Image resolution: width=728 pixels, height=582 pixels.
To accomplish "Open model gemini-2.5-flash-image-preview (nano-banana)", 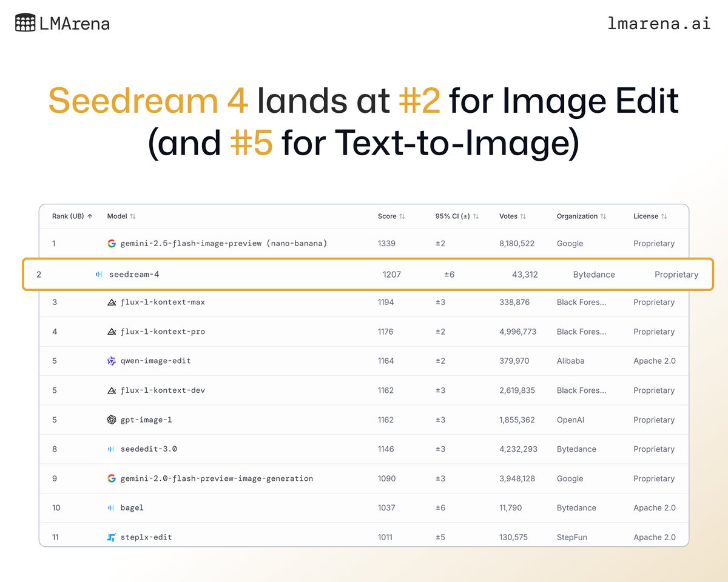I will coord(224,243).
